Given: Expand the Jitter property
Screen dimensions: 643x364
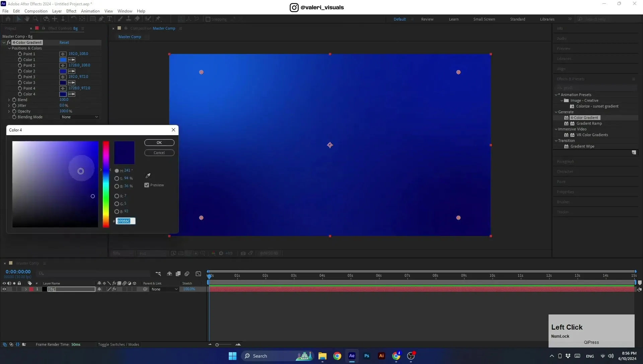Looking at the screenshot, I should coord(9,105).
